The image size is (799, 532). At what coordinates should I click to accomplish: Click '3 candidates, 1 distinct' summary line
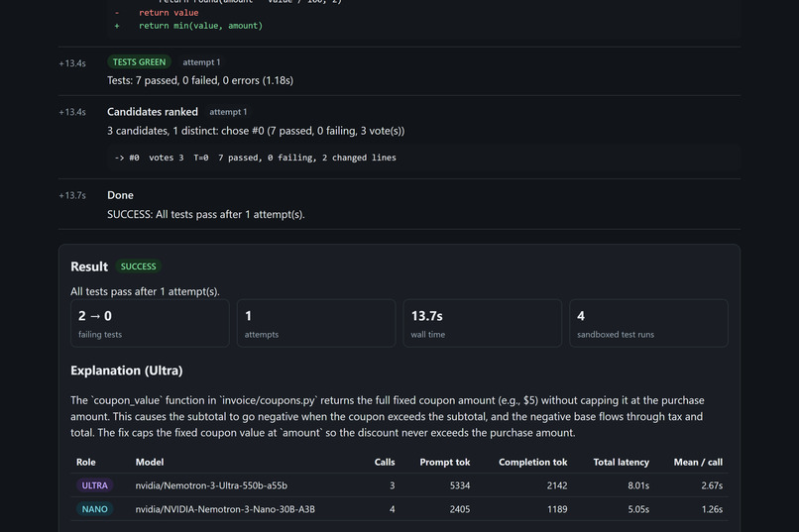(x=256, y=131)
